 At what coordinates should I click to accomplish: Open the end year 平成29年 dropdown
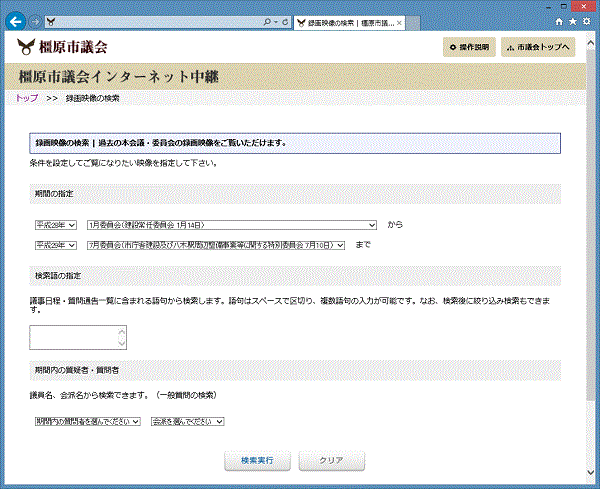(55, 245)
